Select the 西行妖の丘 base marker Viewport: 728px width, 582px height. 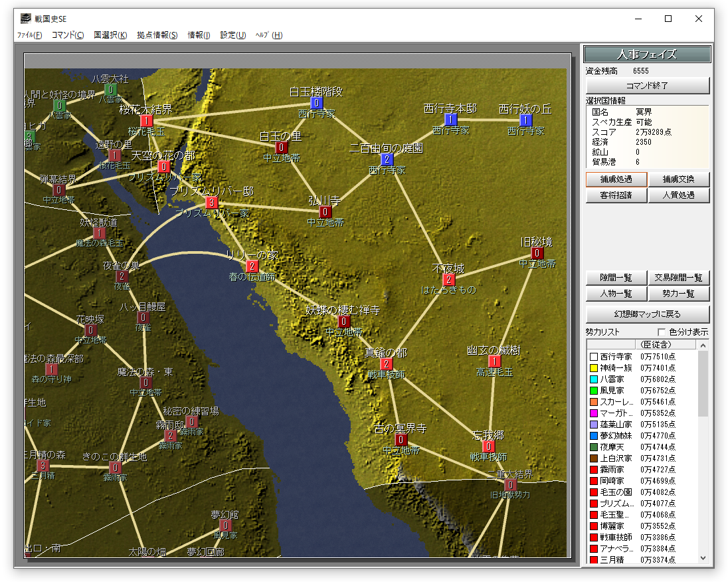pos(525,120)
